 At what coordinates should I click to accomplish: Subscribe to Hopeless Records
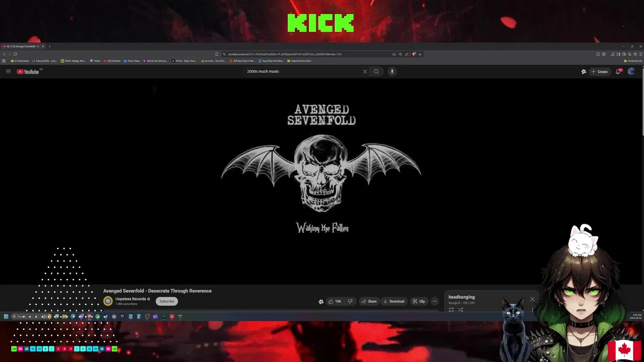tap(167, 301)
